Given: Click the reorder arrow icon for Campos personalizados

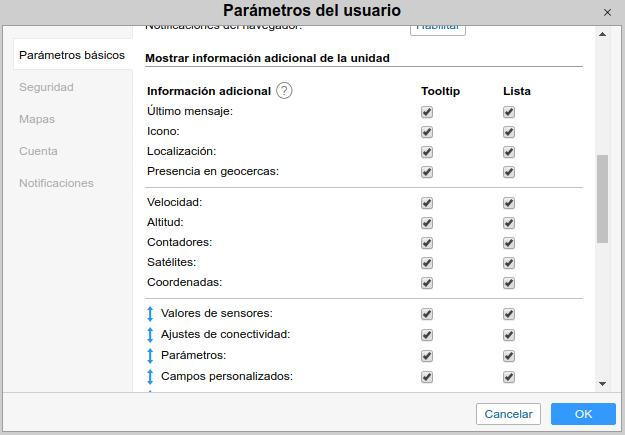Looking at the screenshot, I should [151, 377].
